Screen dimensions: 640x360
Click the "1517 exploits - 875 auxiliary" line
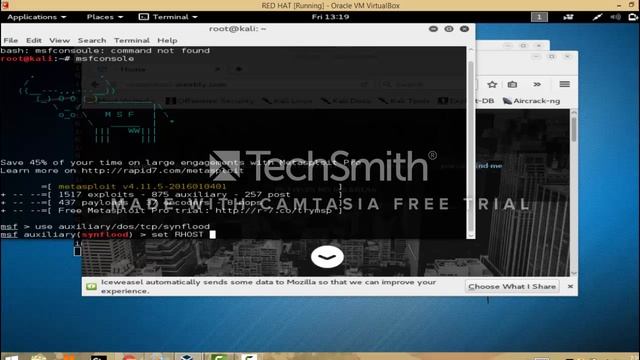coord(174,195)
